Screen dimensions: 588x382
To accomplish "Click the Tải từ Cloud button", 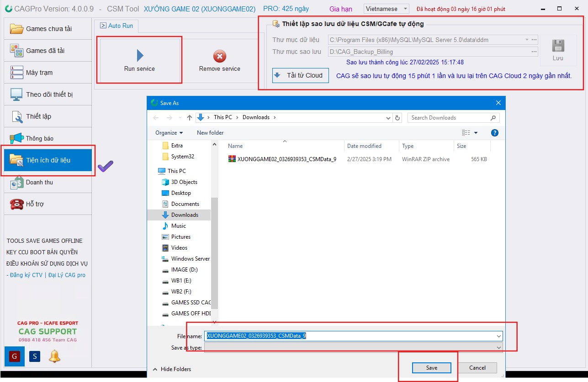I will click(300, 76).
